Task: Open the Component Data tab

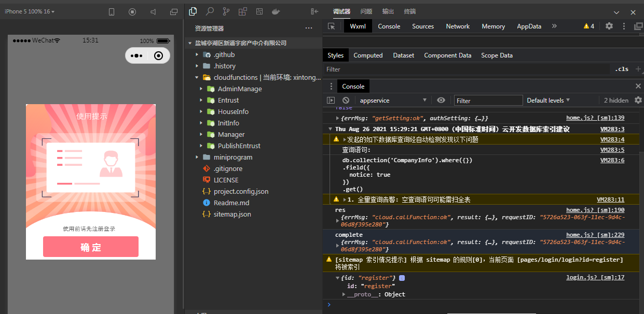Action: (x=447, y=55)
